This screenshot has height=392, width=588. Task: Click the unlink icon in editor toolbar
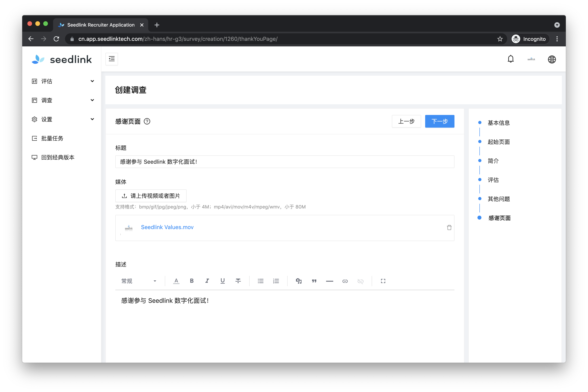coord(360,281)
